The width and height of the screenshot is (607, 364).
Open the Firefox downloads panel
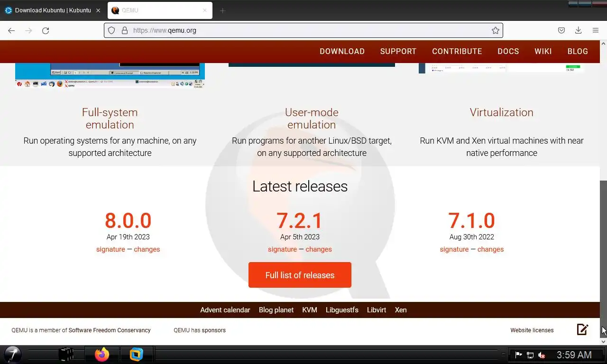pos(579,30)
